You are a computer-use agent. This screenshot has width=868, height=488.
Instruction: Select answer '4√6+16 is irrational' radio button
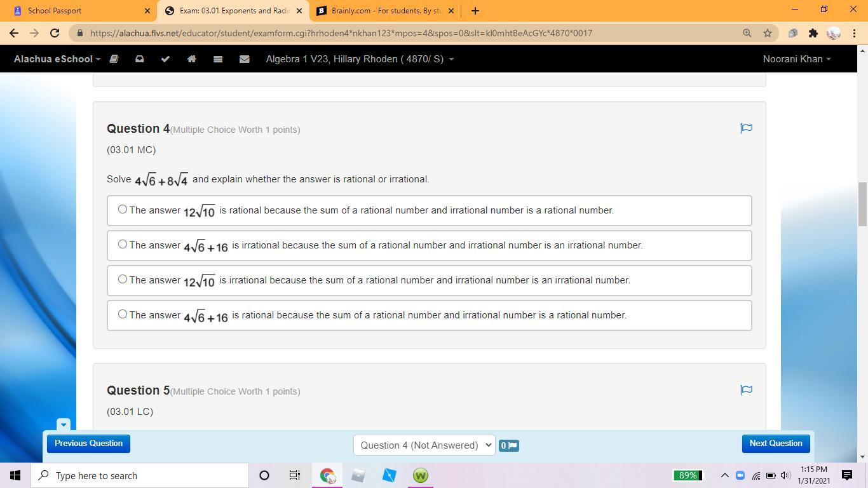coord(123,244)
